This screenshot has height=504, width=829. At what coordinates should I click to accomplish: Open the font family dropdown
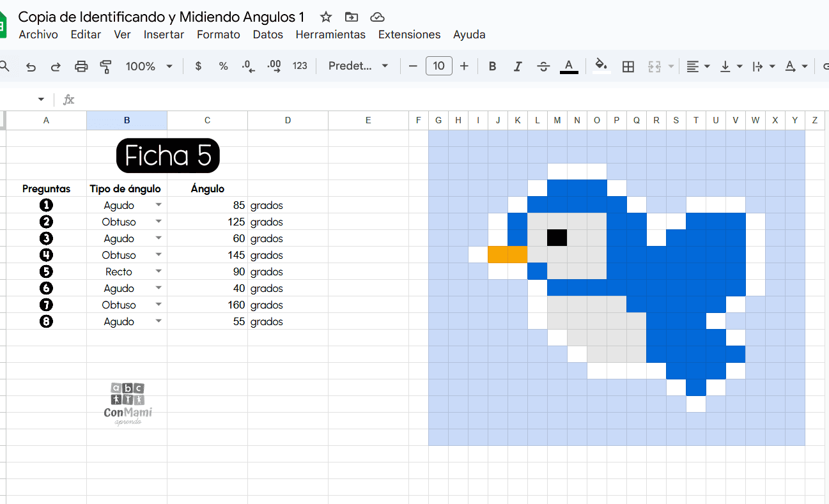358,66
